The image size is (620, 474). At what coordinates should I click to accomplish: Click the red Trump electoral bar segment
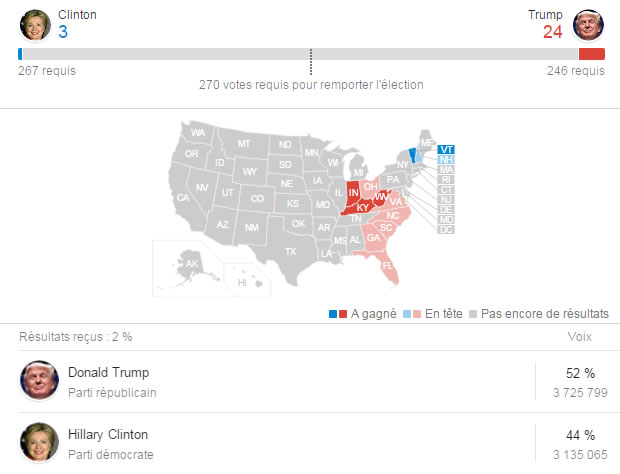[592, 54]
